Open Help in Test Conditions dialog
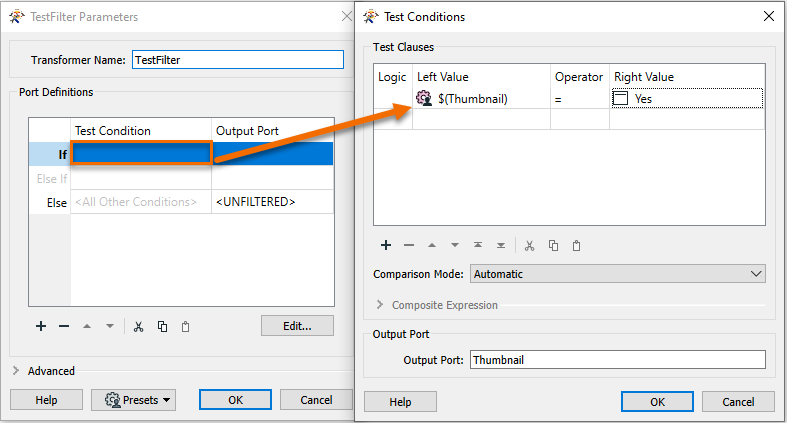The width and height of the screenshot is (787, 423). (x=400, y=402)
